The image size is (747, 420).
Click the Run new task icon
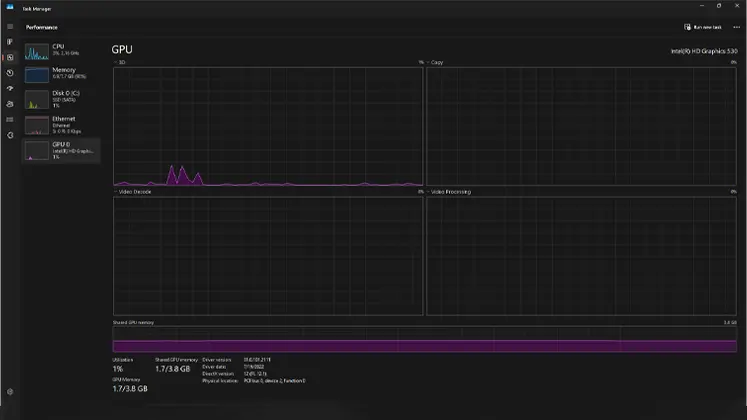coord(687,27)
